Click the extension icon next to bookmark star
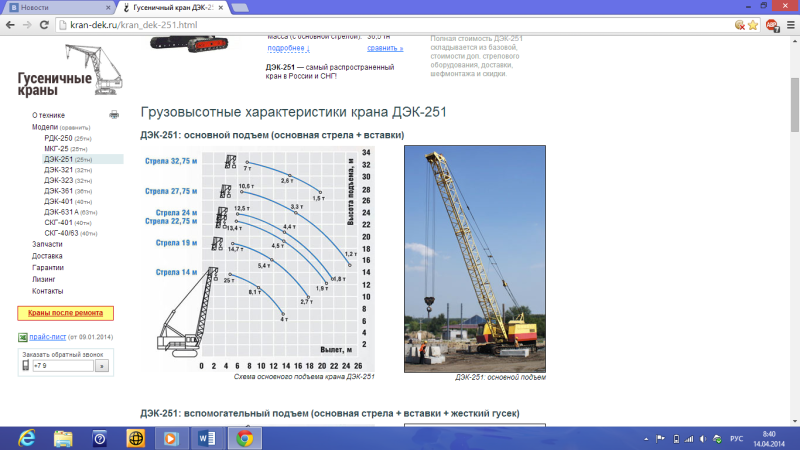This screenshot has width=800, height=450. [x=739, y=25]
